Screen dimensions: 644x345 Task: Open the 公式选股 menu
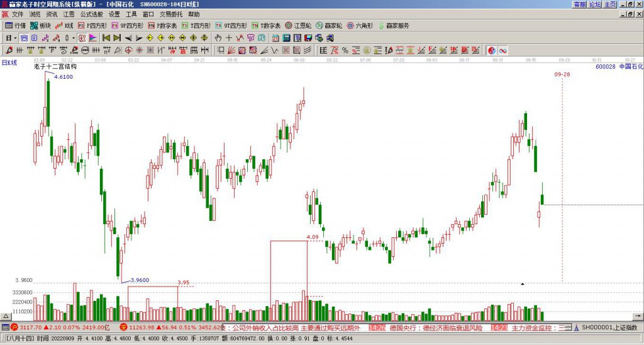[x=92, y=14]
